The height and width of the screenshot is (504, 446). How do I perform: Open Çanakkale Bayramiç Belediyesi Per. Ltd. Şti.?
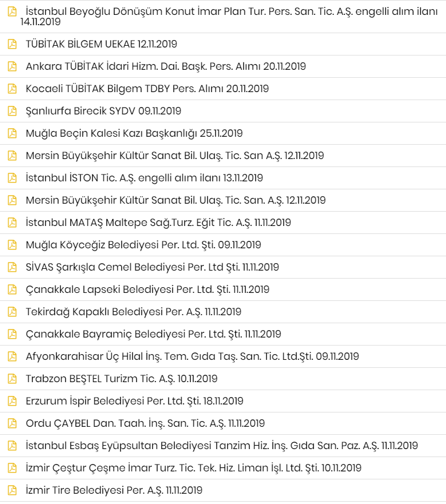tap(153, 334)
